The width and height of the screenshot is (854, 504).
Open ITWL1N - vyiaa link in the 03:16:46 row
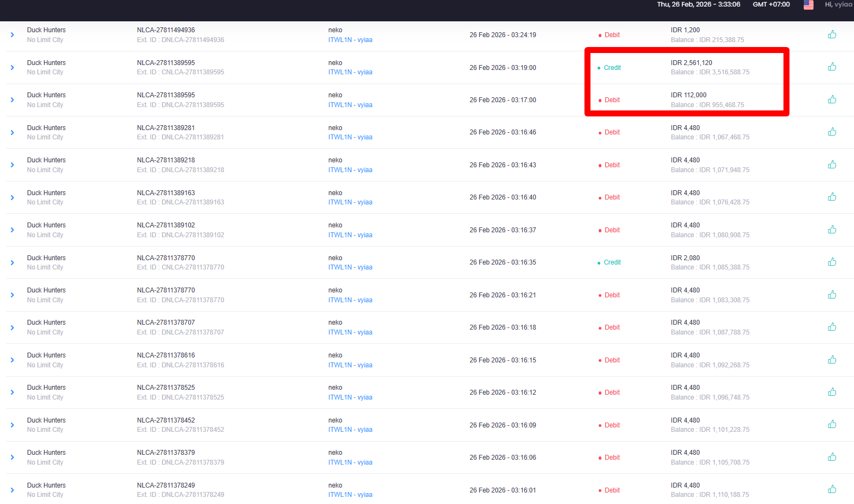point(350,137)
